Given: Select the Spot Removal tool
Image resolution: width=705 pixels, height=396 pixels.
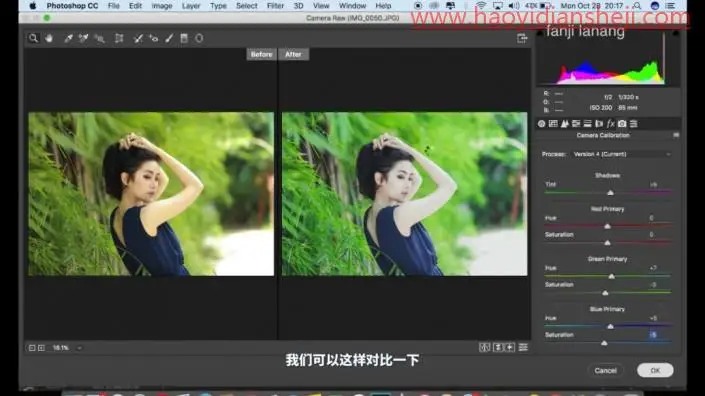Looking at the screenshot, I should pyautogui.click(x=138, y=38).
